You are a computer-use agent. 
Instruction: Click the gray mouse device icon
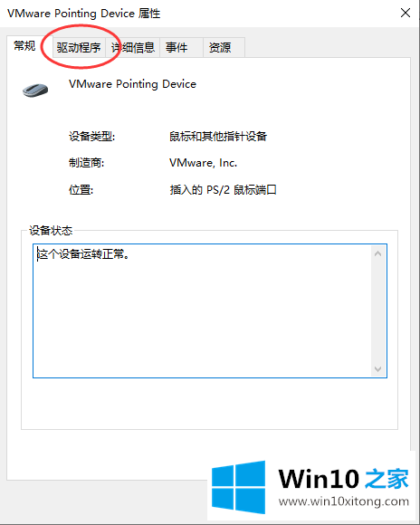pos(35,91)
